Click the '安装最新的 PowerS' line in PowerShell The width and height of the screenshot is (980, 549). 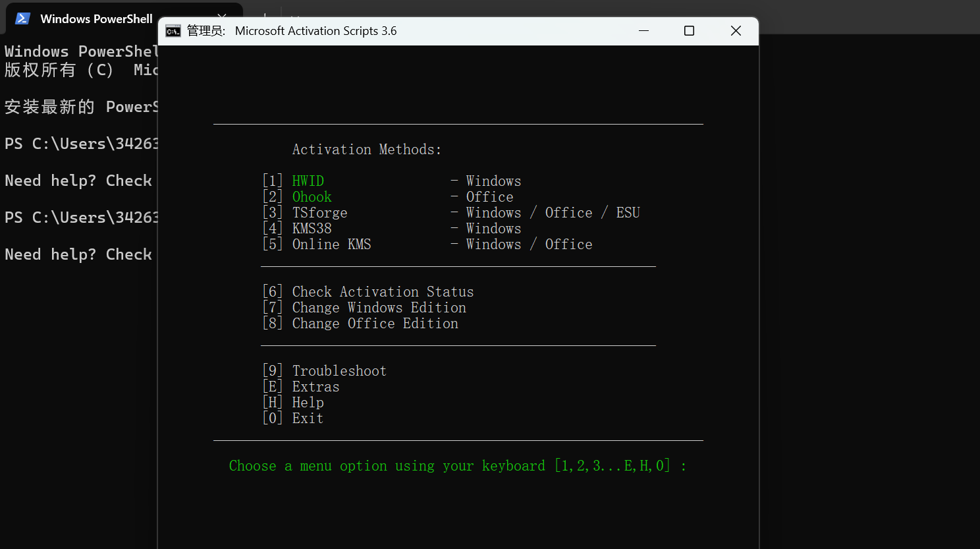(81, 107)
